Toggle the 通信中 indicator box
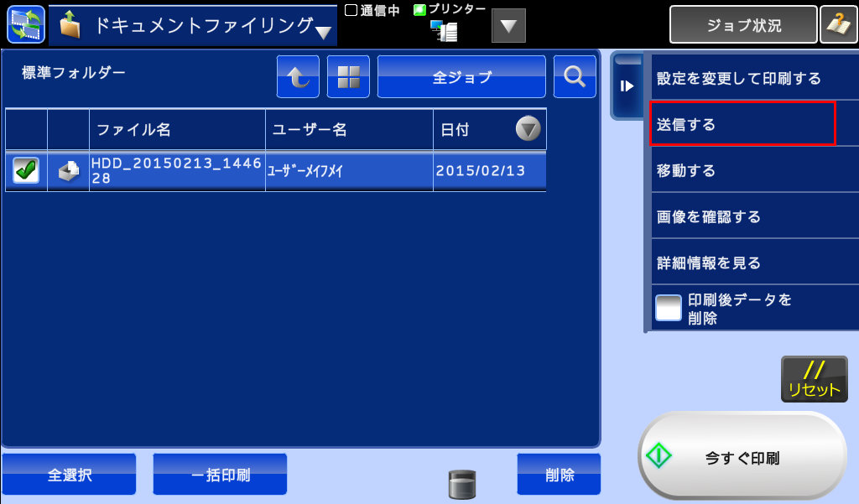This screenshot has height=504, width=859. pos(351,10)
